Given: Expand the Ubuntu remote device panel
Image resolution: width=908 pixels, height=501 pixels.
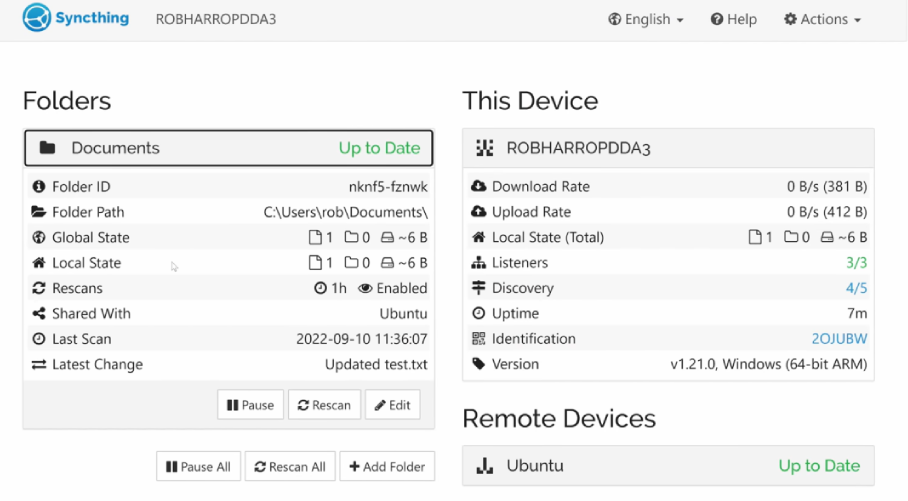Looking at the screenshot, I should coord(668,466).
